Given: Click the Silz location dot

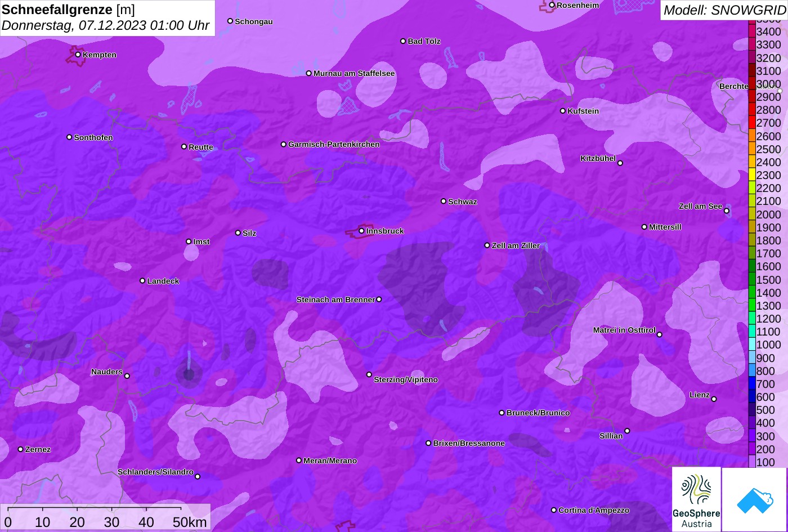Looking at the screenshot, I should (238, 233).
